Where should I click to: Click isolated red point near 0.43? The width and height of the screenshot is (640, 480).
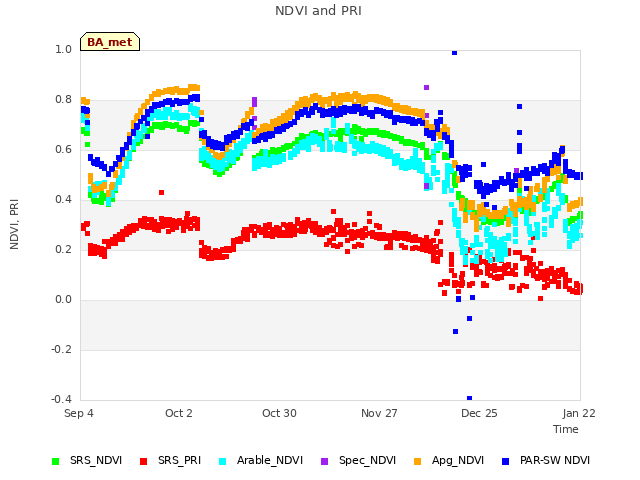pyautogui.click(x=162, y=192)
